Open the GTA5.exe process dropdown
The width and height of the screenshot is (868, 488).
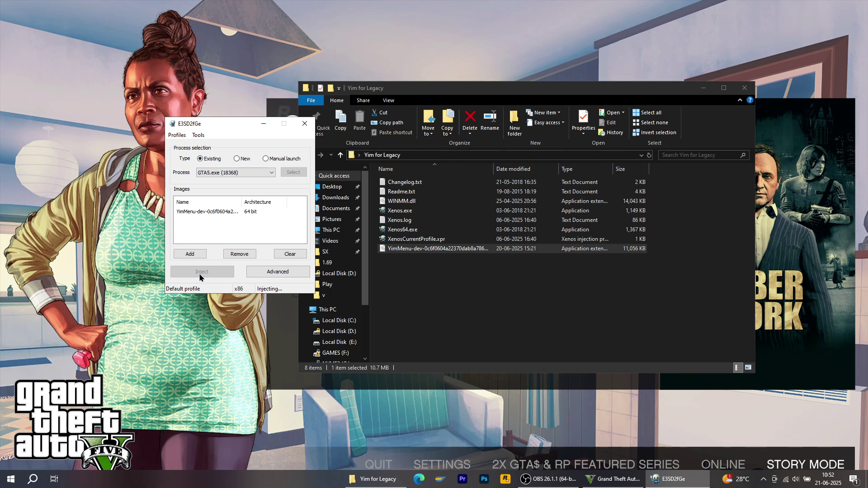click(271, 173)
